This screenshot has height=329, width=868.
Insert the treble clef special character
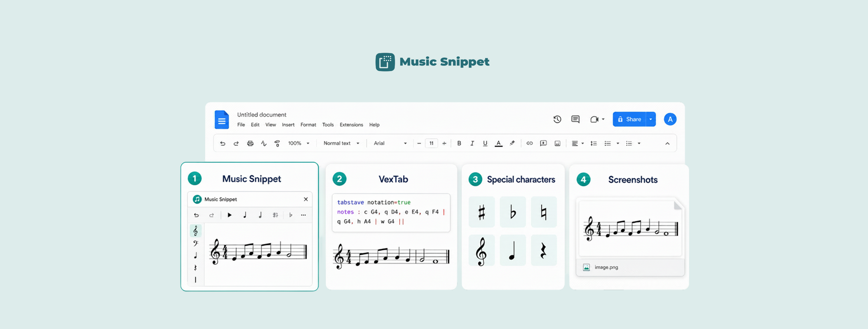[x=482, y=250]
